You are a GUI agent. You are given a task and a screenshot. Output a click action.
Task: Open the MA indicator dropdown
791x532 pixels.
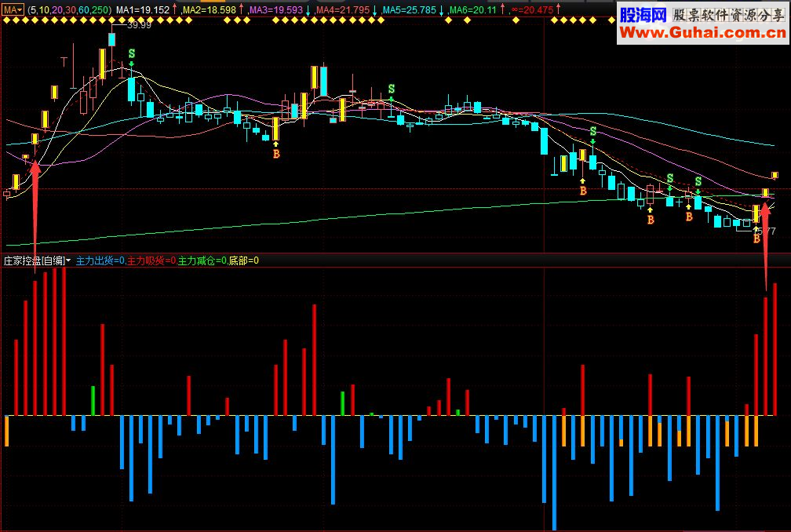point(13,9)
